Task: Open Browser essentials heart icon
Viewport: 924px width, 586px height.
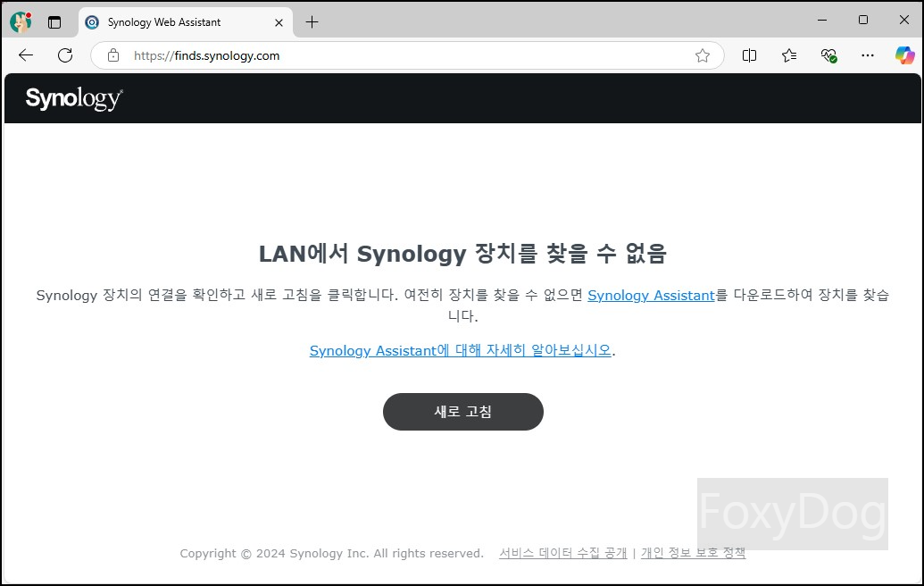Action: point(828,55)
